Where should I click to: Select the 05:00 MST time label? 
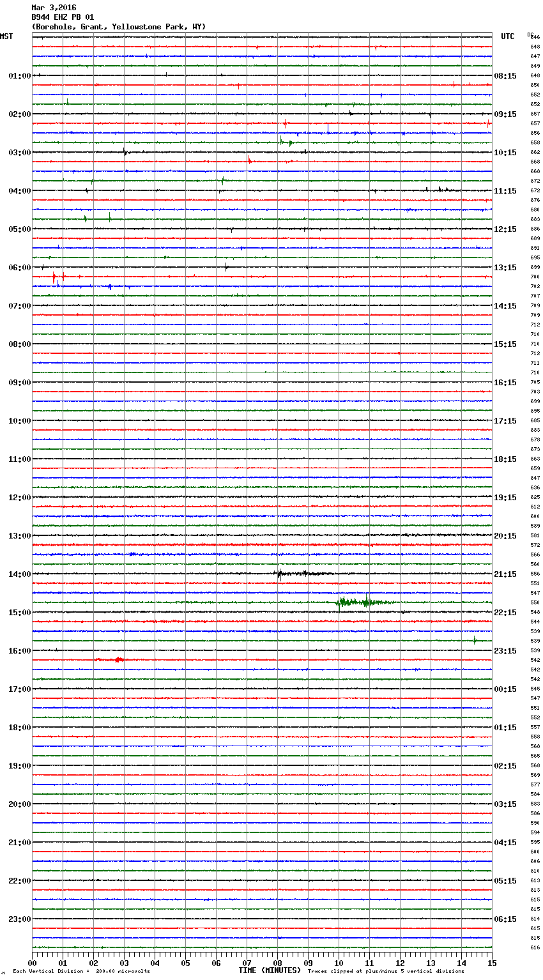click(x=20, y=229)
